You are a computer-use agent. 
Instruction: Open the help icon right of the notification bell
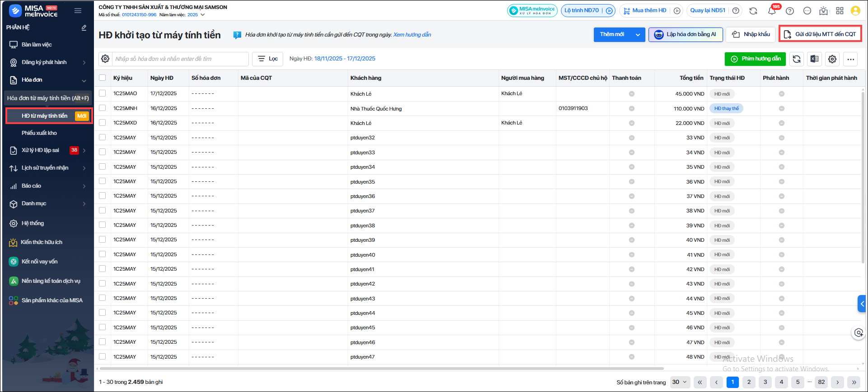click(x=790, y=11)
